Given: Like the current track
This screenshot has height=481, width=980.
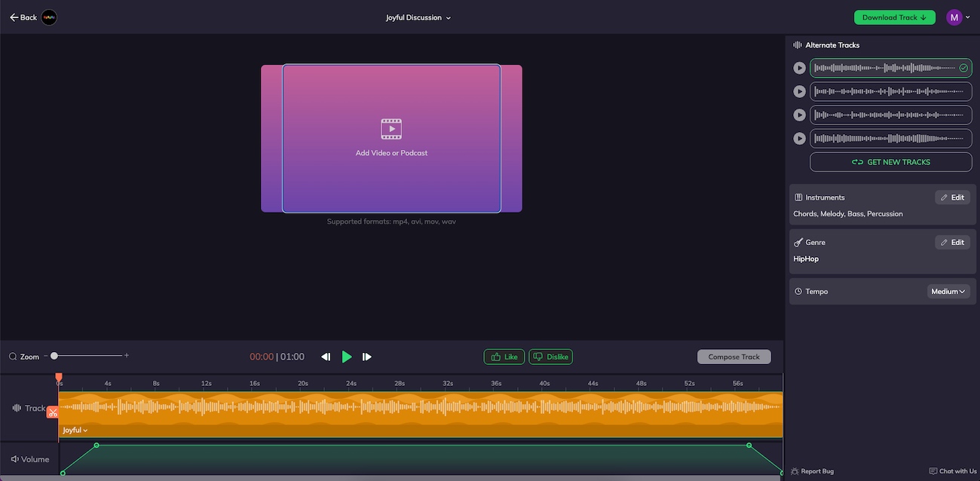Looking at the screenshot, I should (504, 357).
